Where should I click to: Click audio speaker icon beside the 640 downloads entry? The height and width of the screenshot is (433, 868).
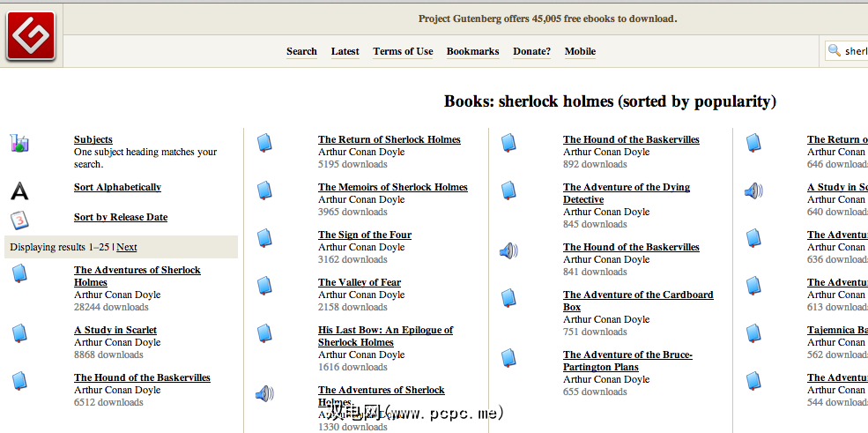[753, 191]
